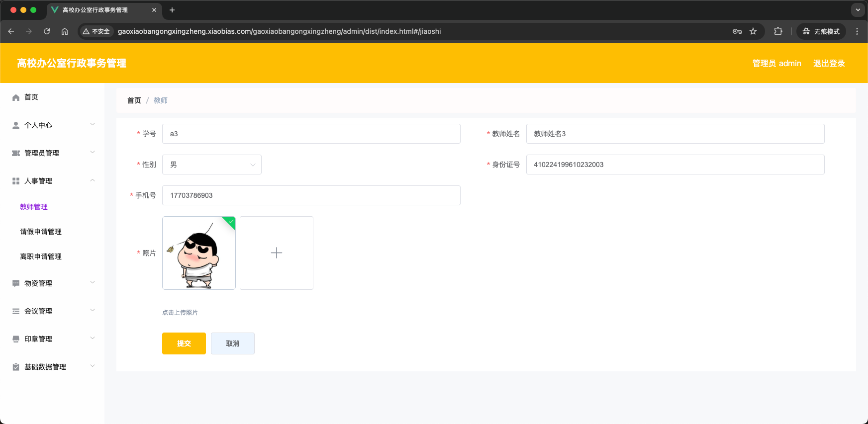Click the browser forward arrow
The image size is (868, 424).
(x=29, y=31)
